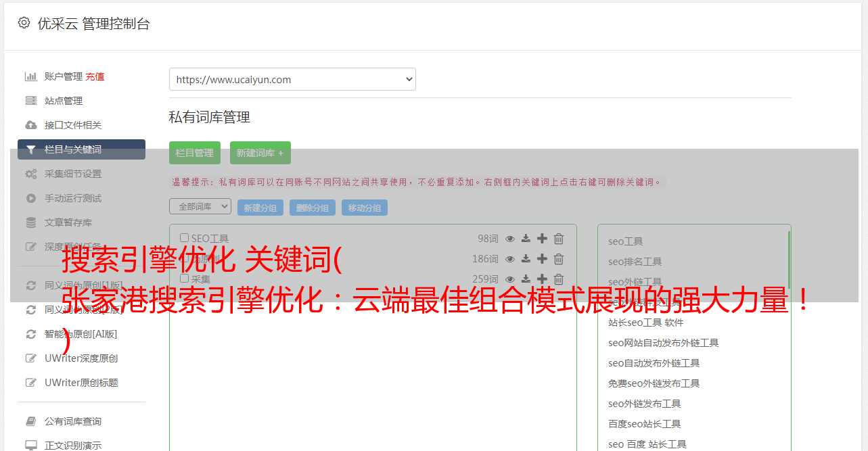The height and width of the screenshot is (451, 868).
Task: Open 账户管理 in the sidebar
Action: pos(64,76)
